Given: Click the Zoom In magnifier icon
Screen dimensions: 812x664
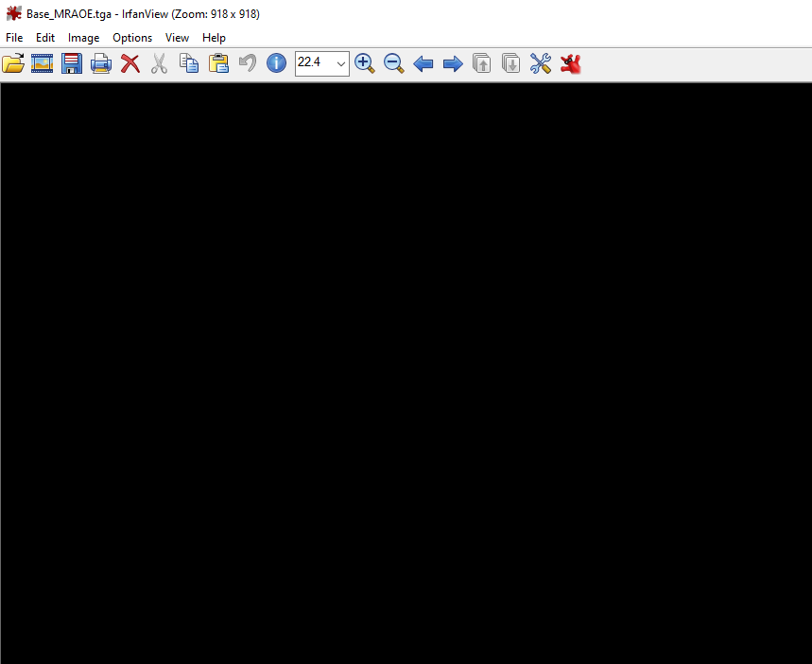Looking at the screenshot, I should coord(365,63).
